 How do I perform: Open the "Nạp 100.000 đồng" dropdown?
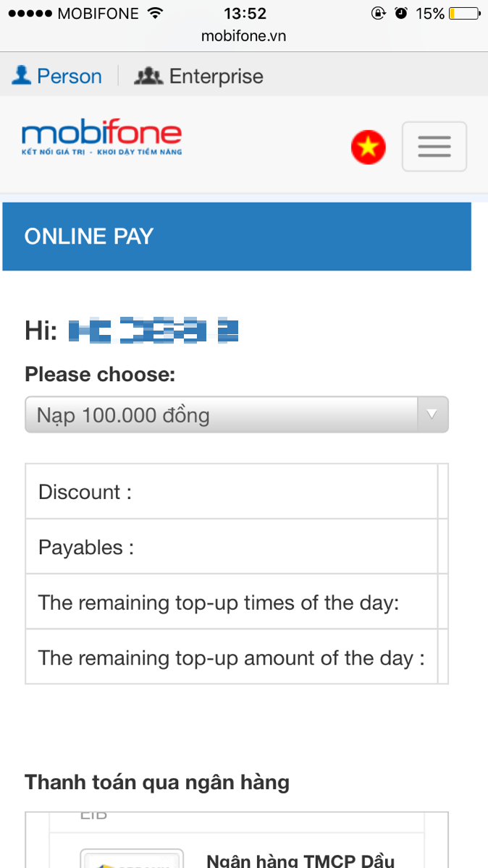click(224, 415)
